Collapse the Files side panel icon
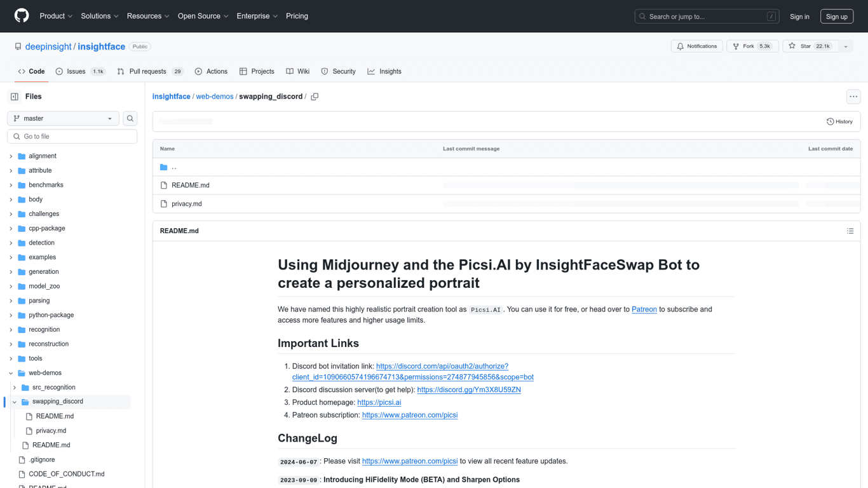 pyautogui.click(x=15, y=97)
